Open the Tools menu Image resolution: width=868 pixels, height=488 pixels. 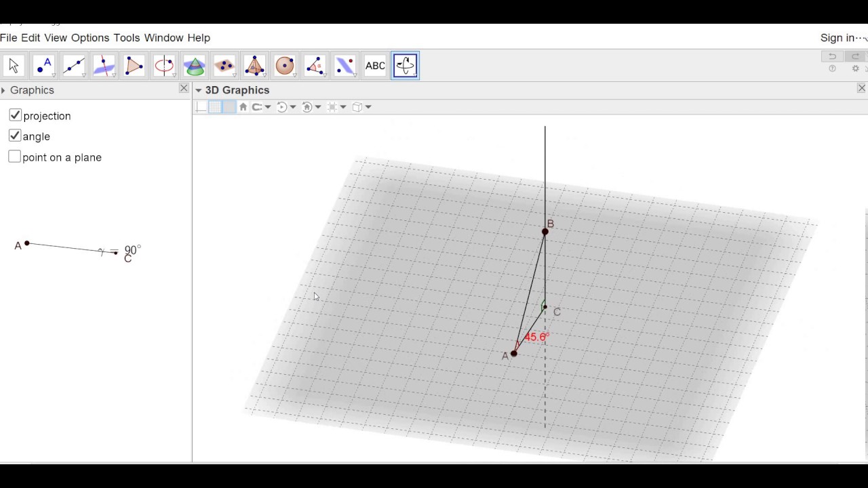point(127,38)
